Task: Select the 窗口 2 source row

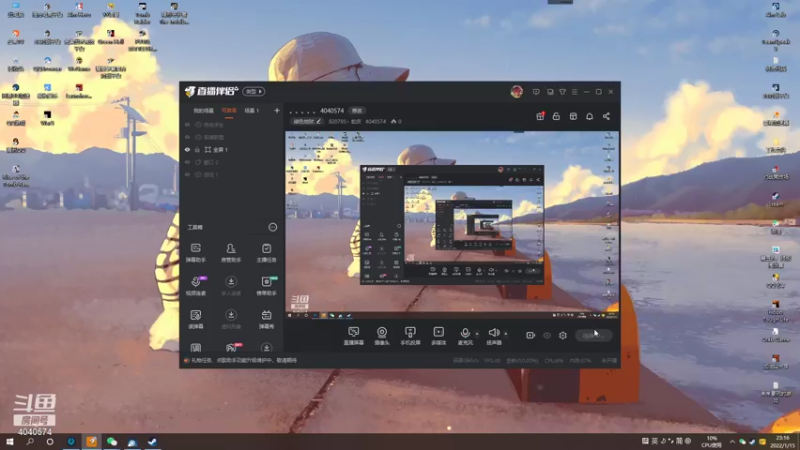Action: [232, 162]
